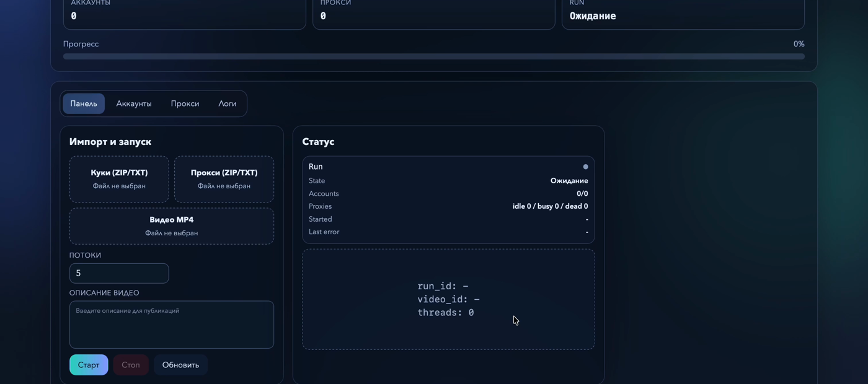Focus the Описание видео text area
This screenshot has width=868, height=384.
(x=172, y=325)
